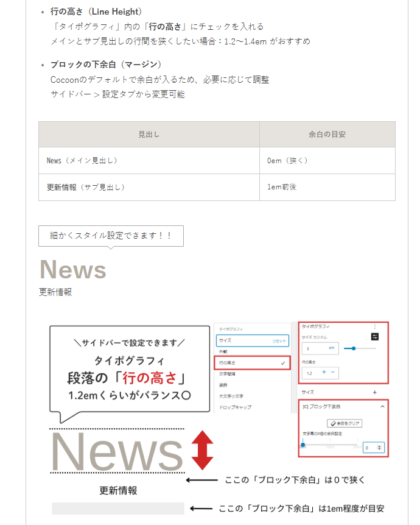Click the タイポグラフィ panel title in red box
Screen dimensions: 420x525
pyautogui.click(x=315, y=326)
